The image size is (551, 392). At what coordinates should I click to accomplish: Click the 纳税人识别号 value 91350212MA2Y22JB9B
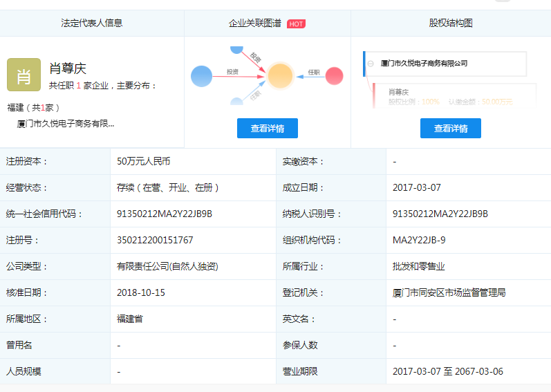pos(440,214)
